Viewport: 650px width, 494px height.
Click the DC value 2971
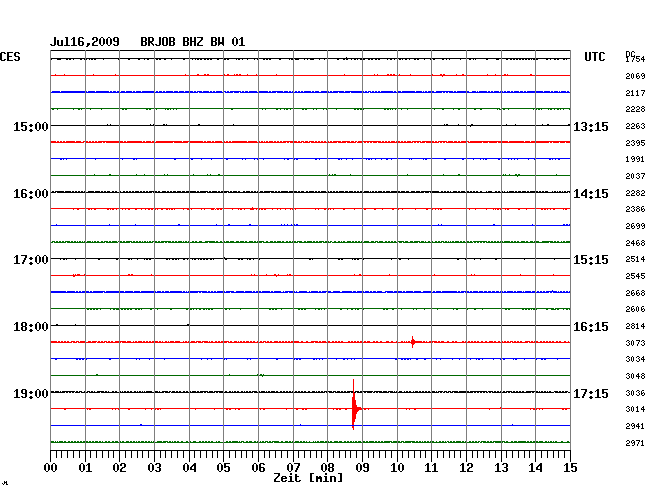coord(635,443)
